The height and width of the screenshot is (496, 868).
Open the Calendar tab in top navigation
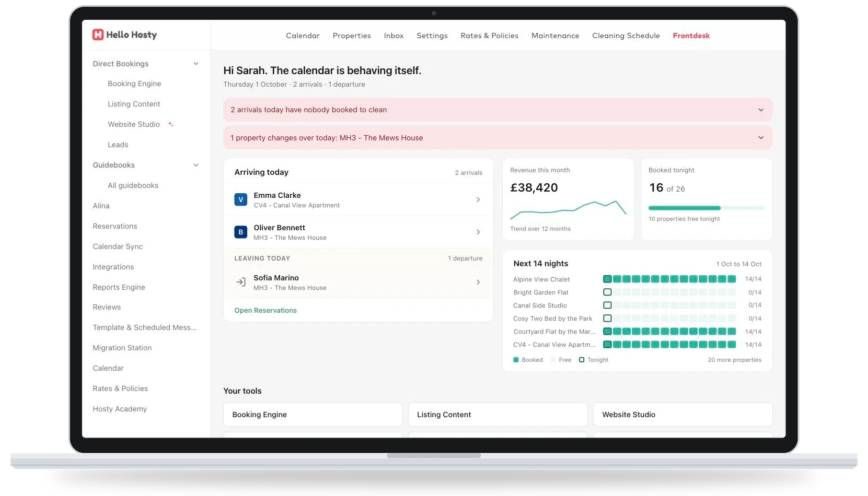click(x=303, y=36)
